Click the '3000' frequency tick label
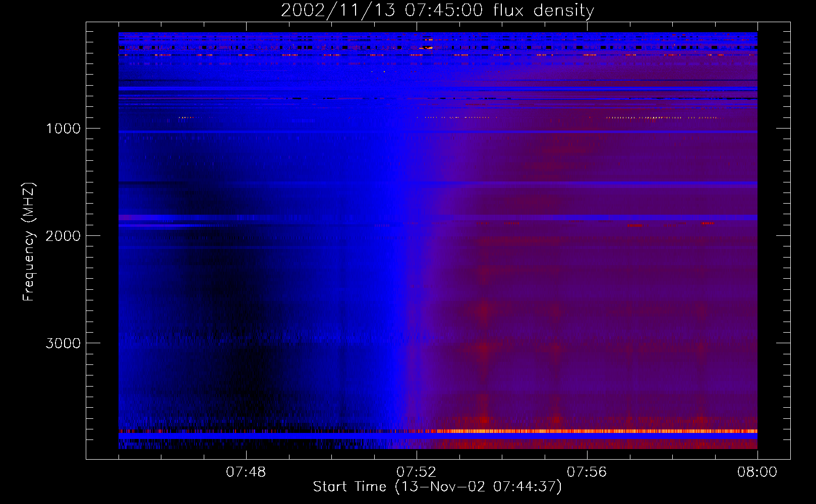 [x=63, y=343]
